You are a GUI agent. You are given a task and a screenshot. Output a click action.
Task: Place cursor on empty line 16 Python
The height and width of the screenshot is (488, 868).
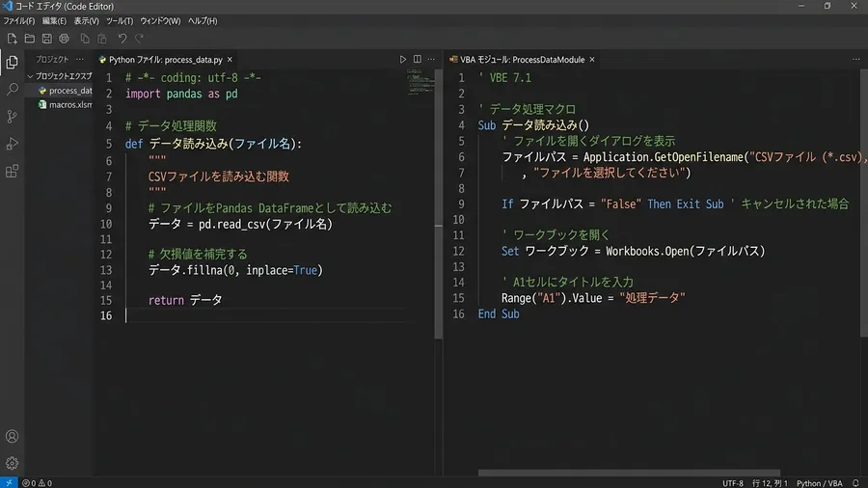pyautogui.click(x=266, y=315)
